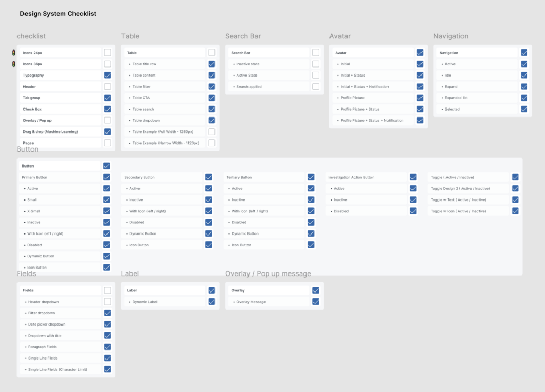The height and width of the screenshot is (392, 545).
Task: Tick the Header checkbox in the checklist
Action: point(108,87)
